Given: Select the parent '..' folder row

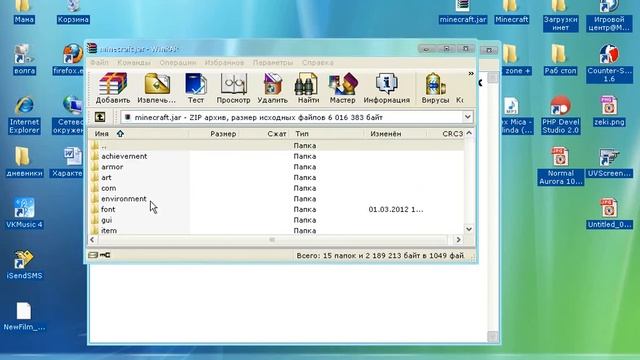Looking at the screenshot, I should 277,145.
